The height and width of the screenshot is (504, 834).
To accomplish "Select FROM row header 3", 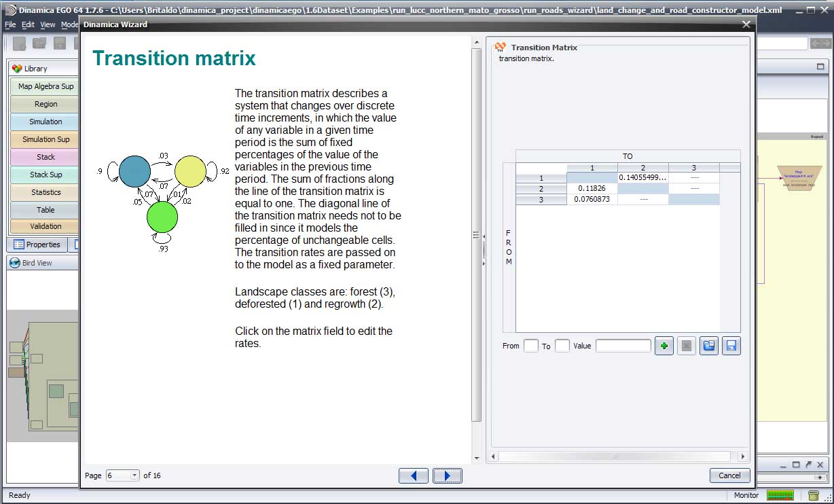I will [541, 199].
